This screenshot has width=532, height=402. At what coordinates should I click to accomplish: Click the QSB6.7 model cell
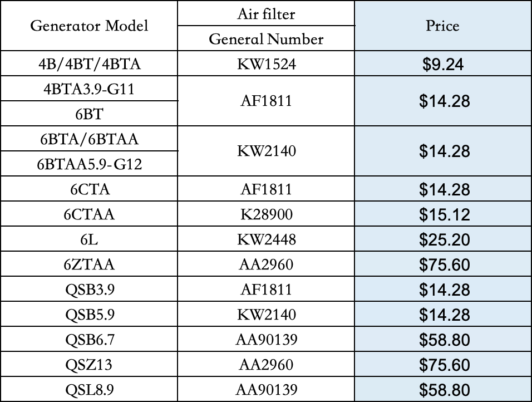click(x=89, y=340)
